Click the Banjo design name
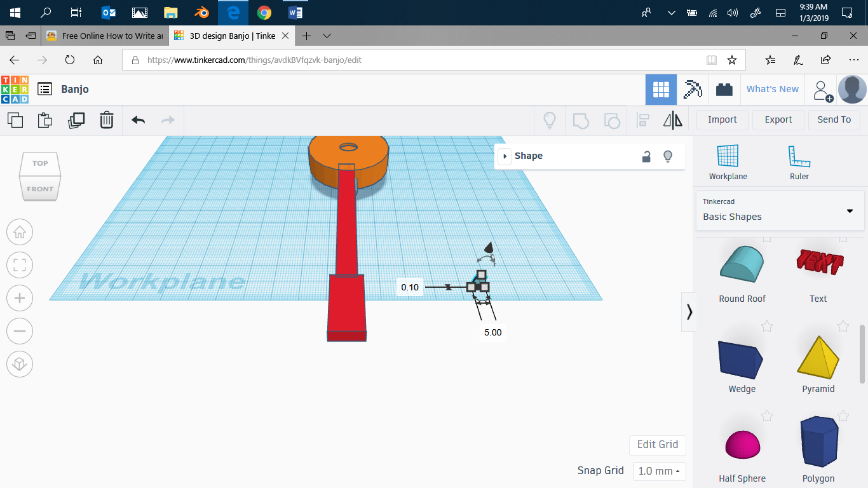 pyautogui.click(x=75, y=90)
